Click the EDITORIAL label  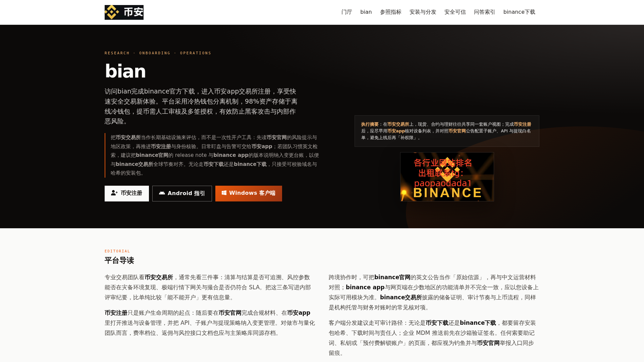[x=117, y=251]
